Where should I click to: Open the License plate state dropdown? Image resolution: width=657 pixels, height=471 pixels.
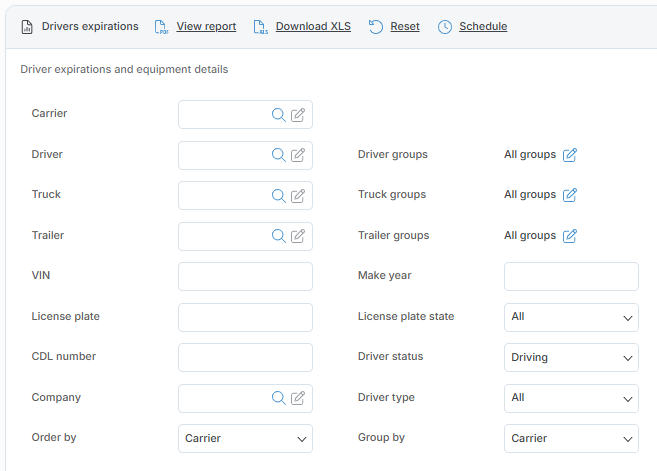click(571, 317)
